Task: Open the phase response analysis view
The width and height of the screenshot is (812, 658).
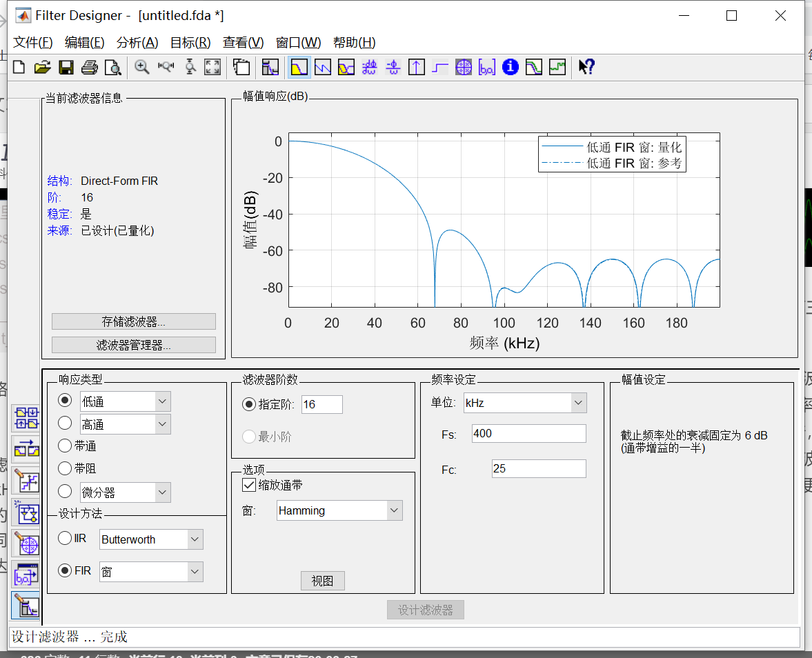Action: pyautogui.click(x=323, y=67)
